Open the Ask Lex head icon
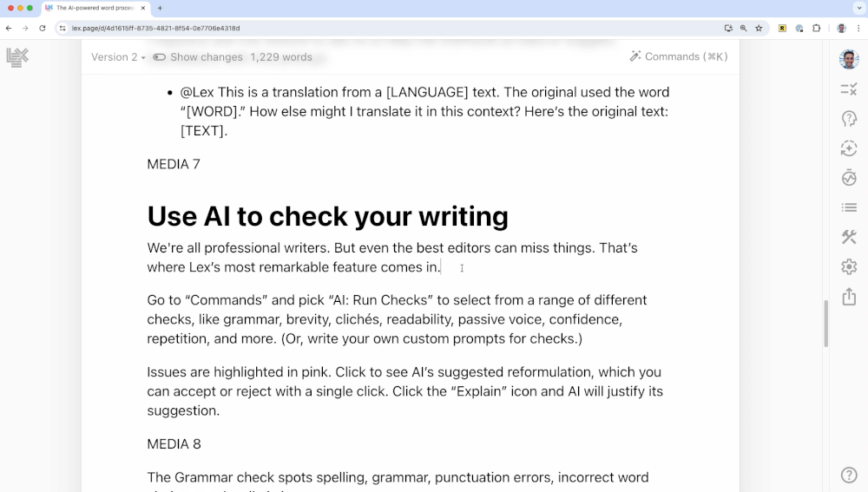Screen dimensions: 868x492 coord(849,118)
